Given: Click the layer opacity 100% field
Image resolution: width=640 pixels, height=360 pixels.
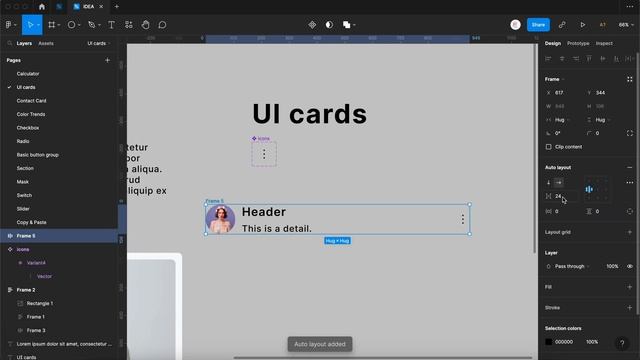Looking at the screenshot, I should pos(612,266).
